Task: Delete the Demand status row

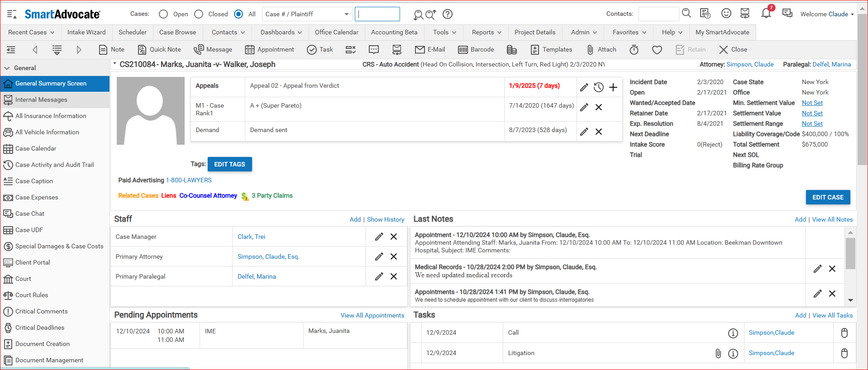Action: pyautogui.click(x=599, y=132)
